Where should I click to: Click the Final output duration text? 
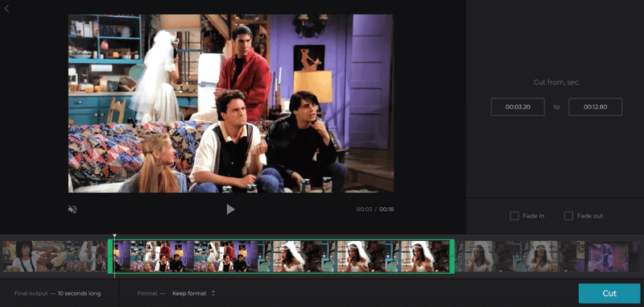point(57,293)
